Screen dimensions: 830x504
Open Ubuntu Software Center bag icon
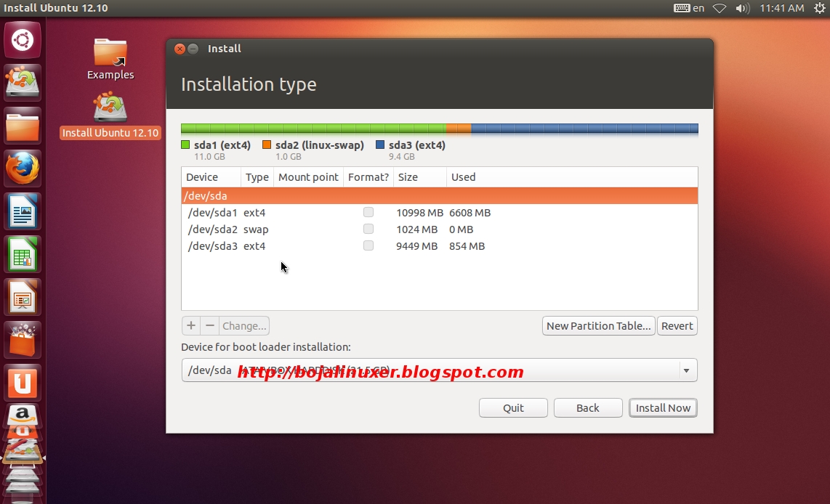[23, 340]
